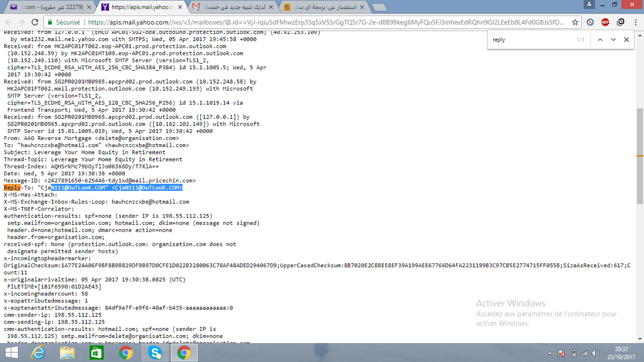Close the orange-icon Arabic tab
The image size is (644, 362).
click(361, 8)
